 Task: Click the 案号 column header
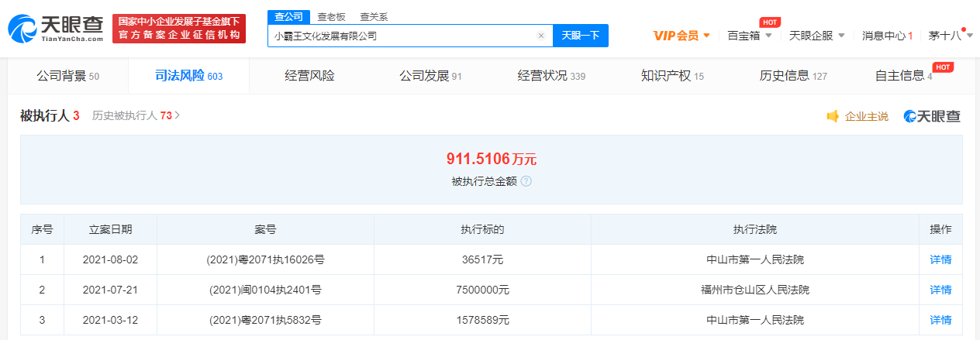265,229
